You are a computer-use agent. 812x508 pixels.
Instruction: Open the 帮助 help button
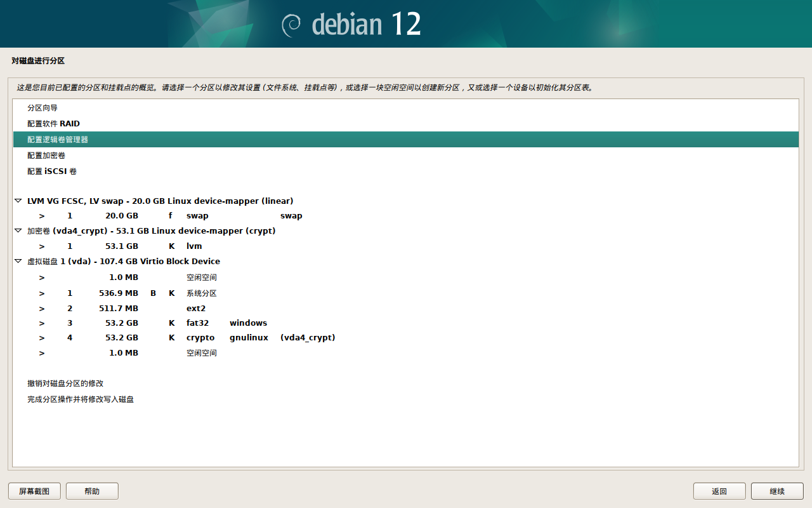(x=92, y=491)
